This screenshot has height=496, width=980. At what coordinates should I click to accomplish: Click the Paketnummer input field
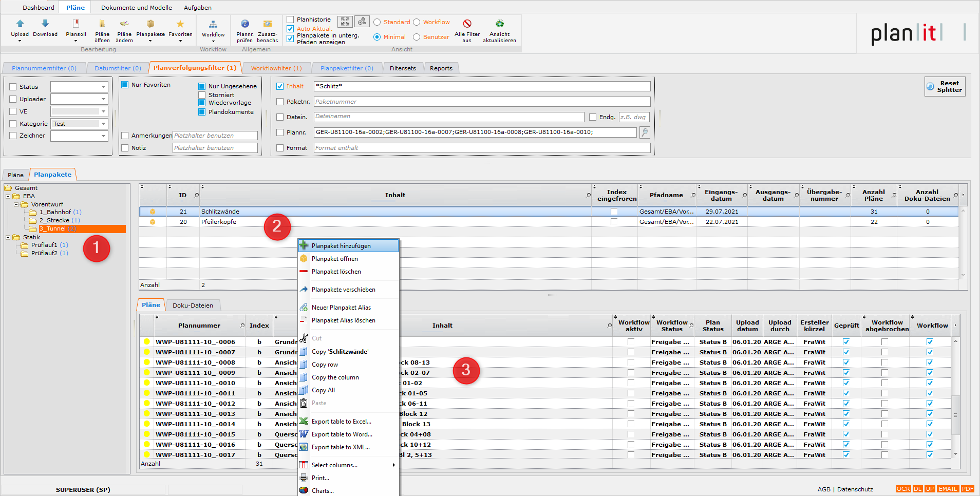pos(482,102)
